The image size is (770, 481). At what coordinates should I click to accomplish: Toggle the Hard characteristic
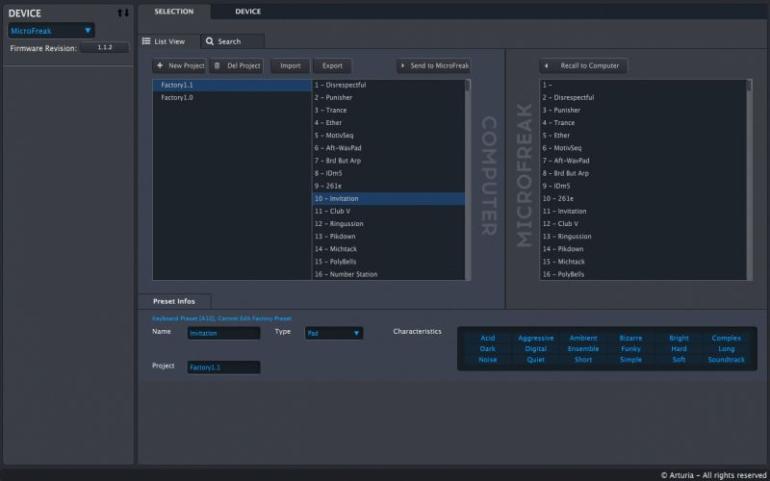pyautogui.click(x=679, y=349)
